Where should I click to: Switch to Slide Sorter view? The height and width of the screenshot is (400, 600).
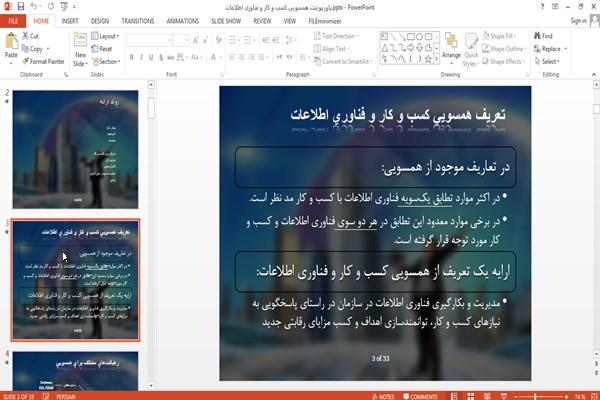471,396
